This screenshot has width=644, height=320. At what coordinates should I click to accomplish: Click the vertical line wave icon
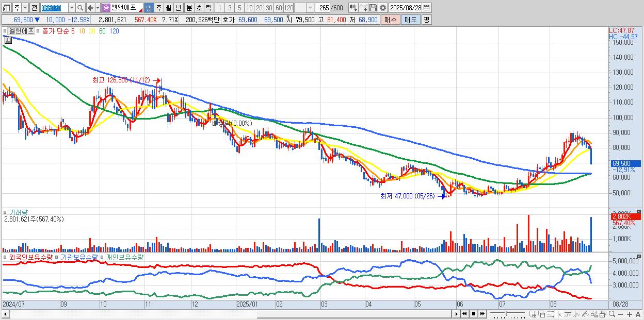(x=577, y=314)
